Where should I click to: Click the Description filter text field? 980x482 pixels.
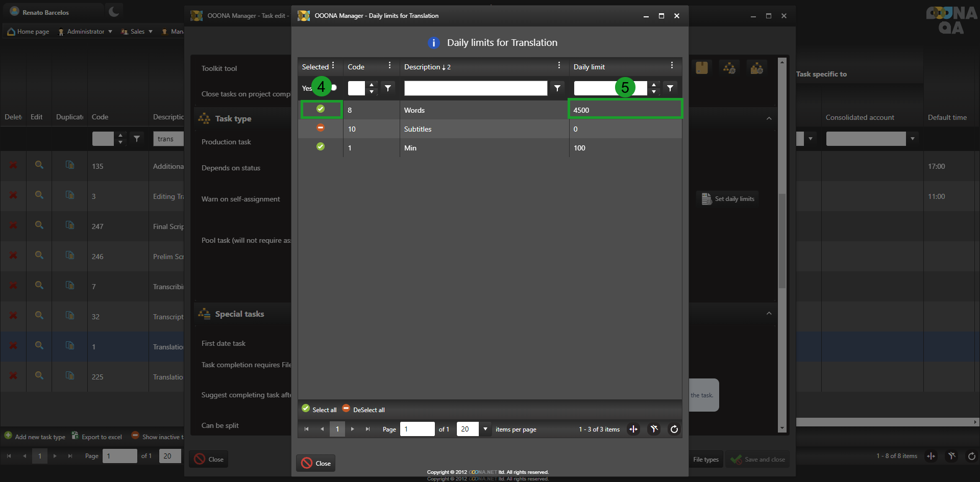click(x=475, y=88)
